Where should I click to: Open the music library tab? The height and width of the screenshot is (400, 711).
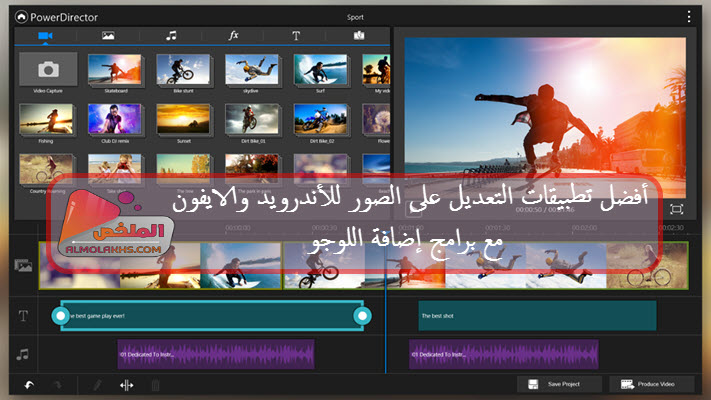point(171,35)
